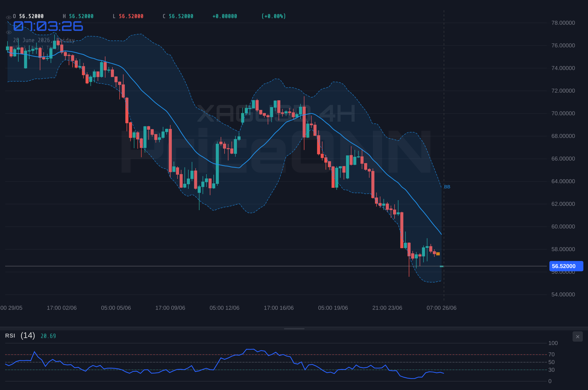Click the 68.00000 price axis label
588x390 pixels.
point(563,136)
